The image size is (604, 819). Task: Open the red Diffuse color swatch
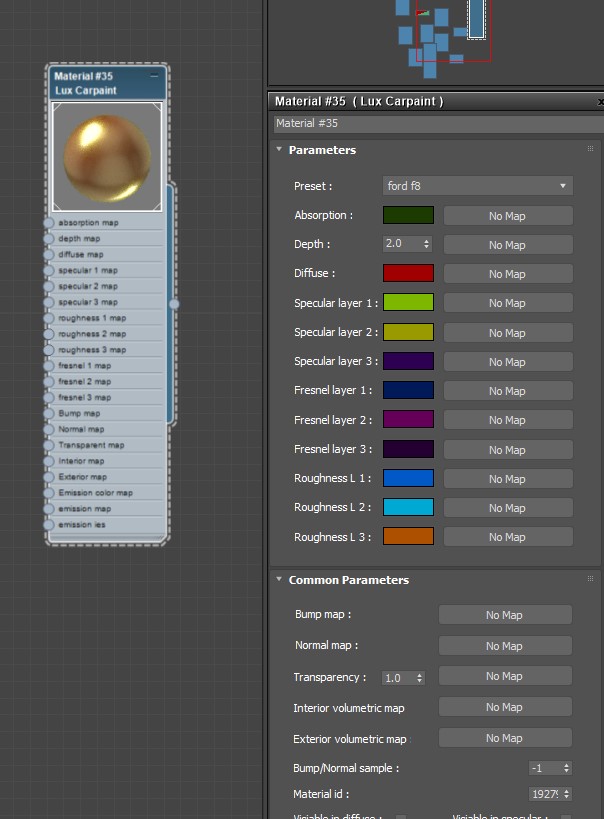pos(408,274)
